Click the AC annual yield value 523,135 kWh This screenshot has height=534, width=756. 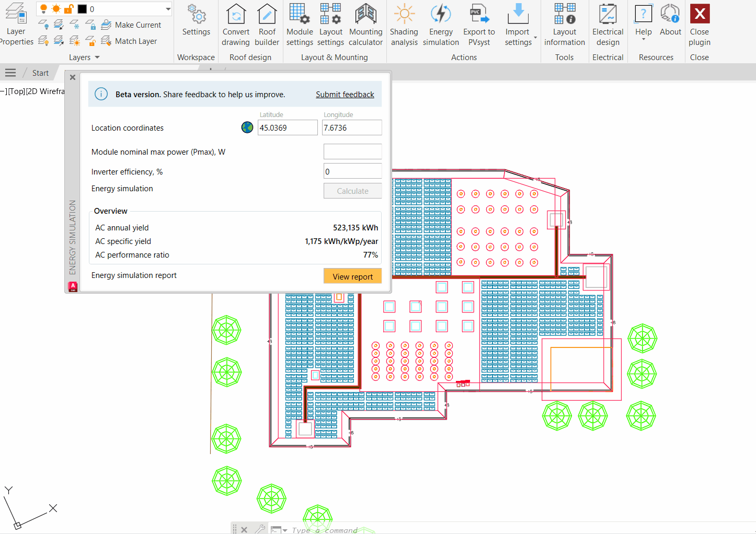(356, 228)
